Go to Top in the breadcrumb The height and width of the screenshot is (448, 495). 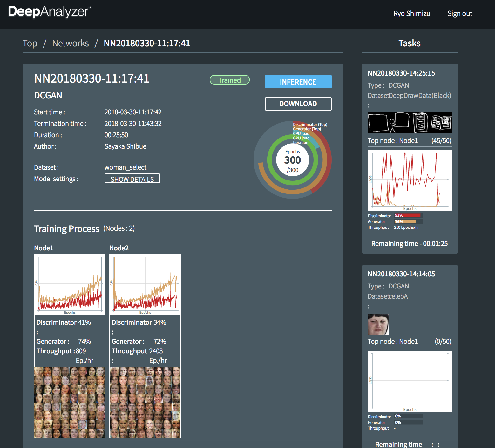30,44
